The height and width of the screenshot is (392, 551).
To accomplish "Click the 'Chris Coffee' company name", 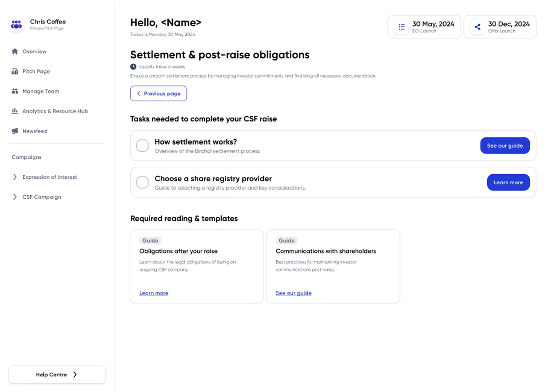I will [x=48, y=22].
